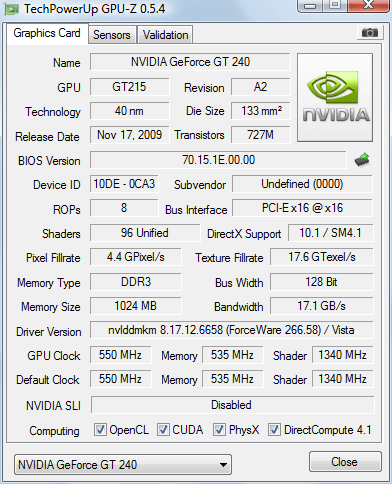Toggle the CUDA checkbox
This screenshot has height=484, width=392.
point(163,429)
